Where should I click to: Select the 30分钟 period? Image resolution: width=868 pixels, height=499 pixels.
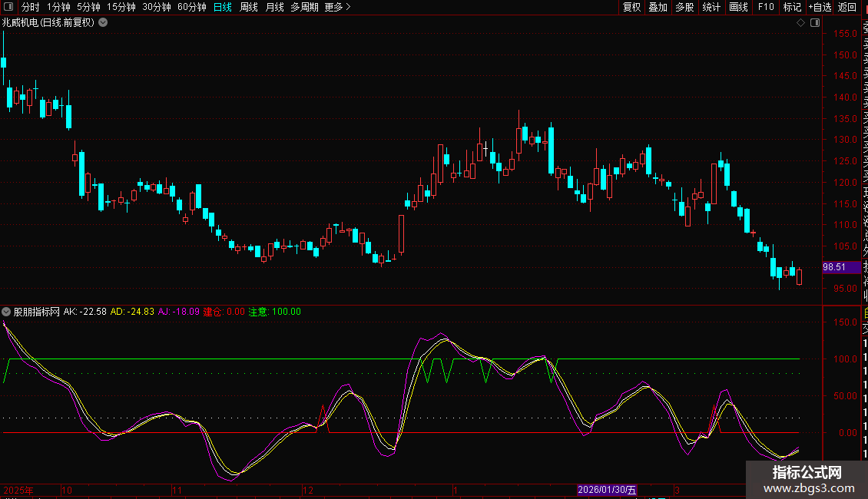157,7
